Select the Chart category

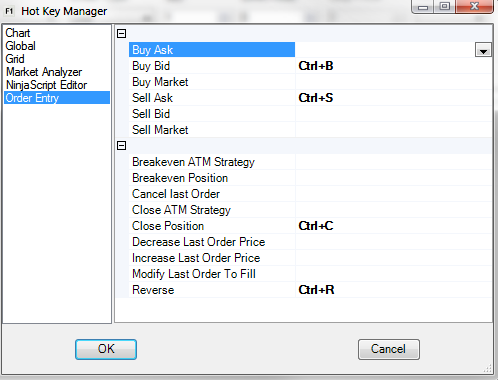(18, 33)
